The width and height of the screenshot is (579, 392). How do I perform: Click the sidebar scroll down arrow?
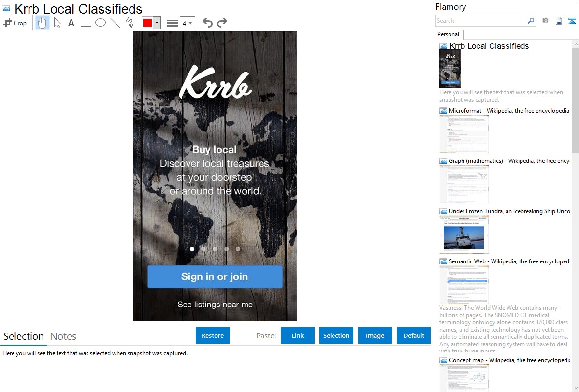click(x=575, y=388)
